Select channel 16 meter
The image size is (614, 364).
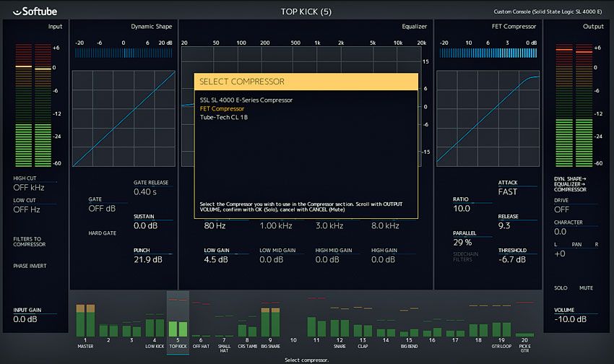(x=432, y=331)
